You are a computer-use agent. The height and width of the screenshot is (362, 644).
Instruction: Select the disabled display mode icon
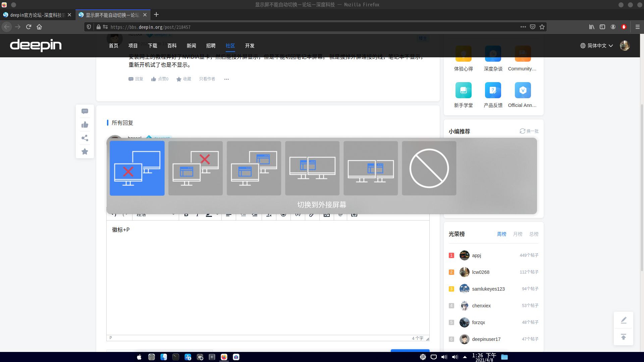click(429, 168)
